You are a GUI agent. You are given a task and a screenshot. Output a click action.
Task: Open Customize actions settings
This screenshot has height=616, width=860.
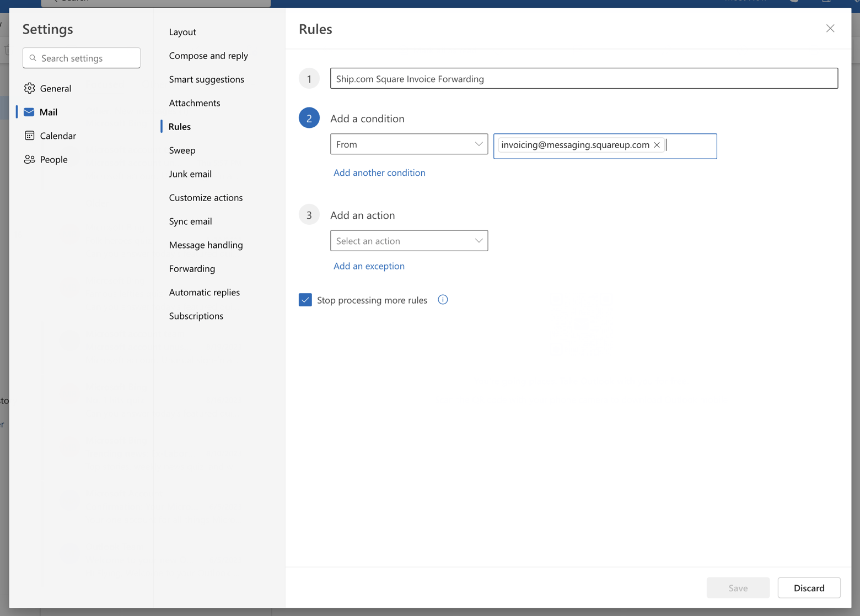coord(206,197)
